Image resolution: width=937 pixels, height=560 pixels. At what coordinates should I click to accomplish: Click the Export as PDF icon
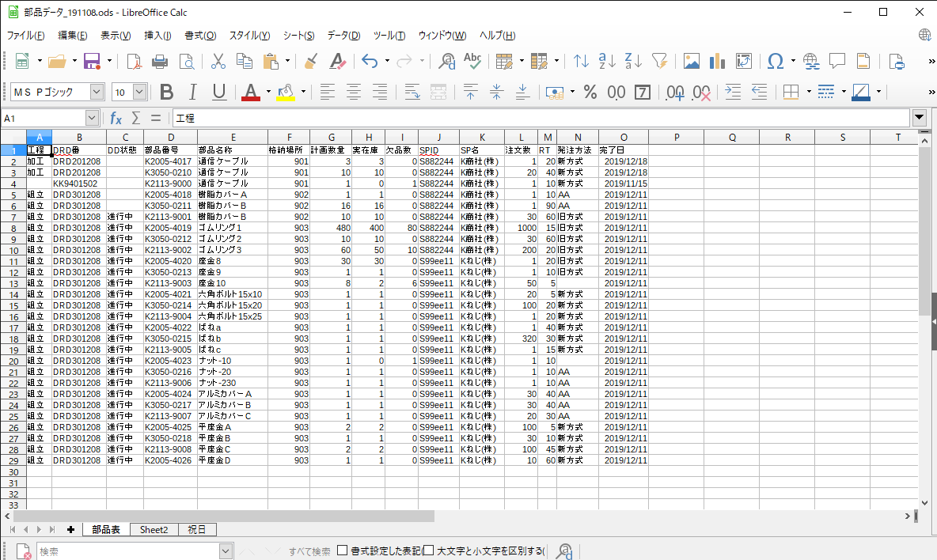click(134, 61)
